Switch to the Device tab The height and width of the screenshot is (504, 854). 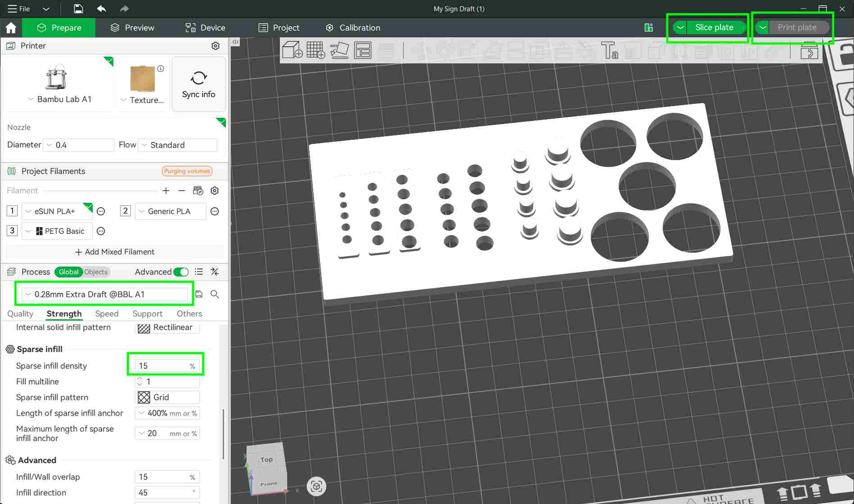[x=205, y=28]
